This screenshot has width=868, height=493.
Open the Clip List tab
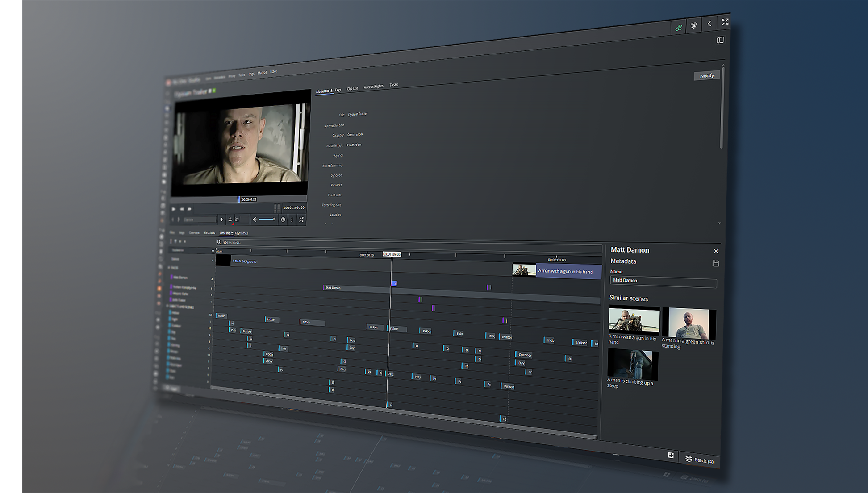point(352,88)
